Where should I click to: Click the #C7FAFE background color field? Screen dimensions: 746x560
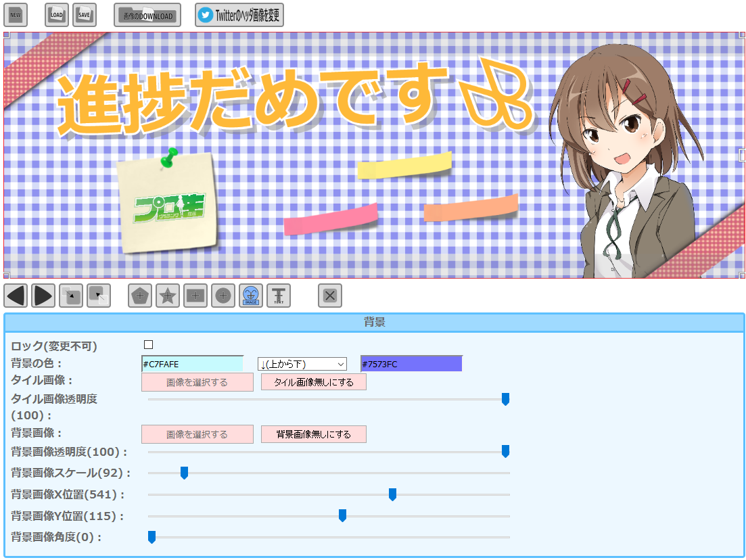point(192,364)
